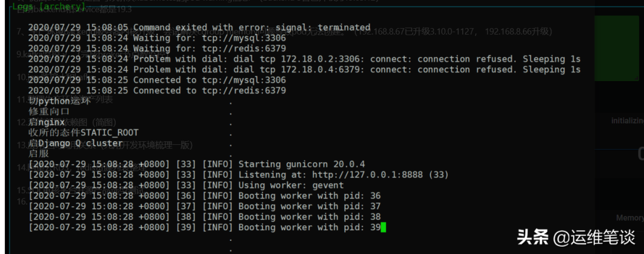Click the "Django Q cluster" log line
This screenshot has width=644, height=254.
coord(76,143)
